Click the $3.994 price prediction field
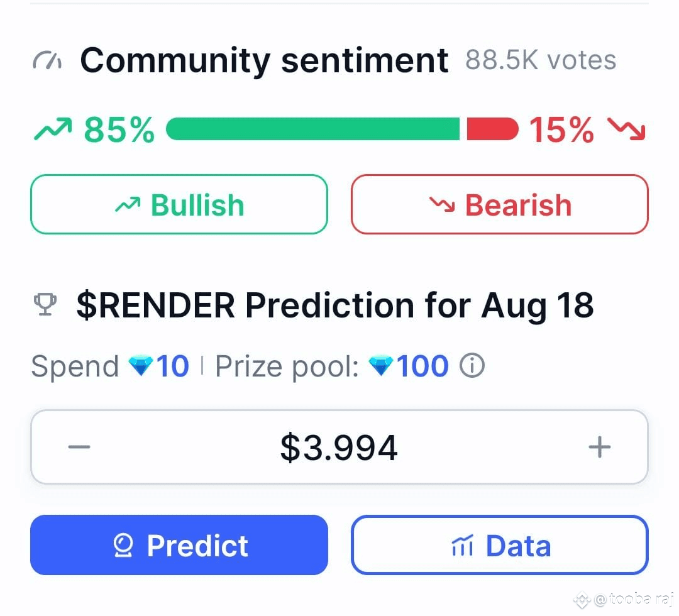679x616 pixels. 339,447
